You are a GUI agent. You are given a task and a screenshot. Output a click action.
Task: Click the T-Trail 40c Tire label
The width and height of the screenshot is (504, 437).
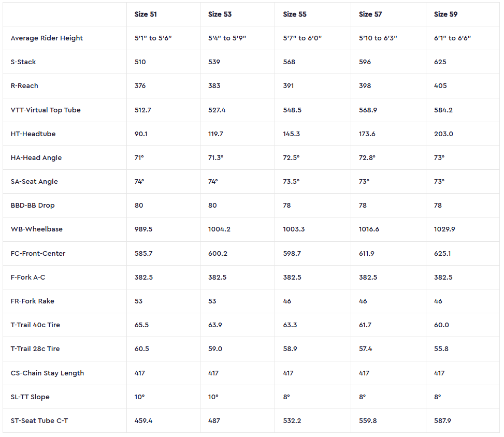coord(35,325)
